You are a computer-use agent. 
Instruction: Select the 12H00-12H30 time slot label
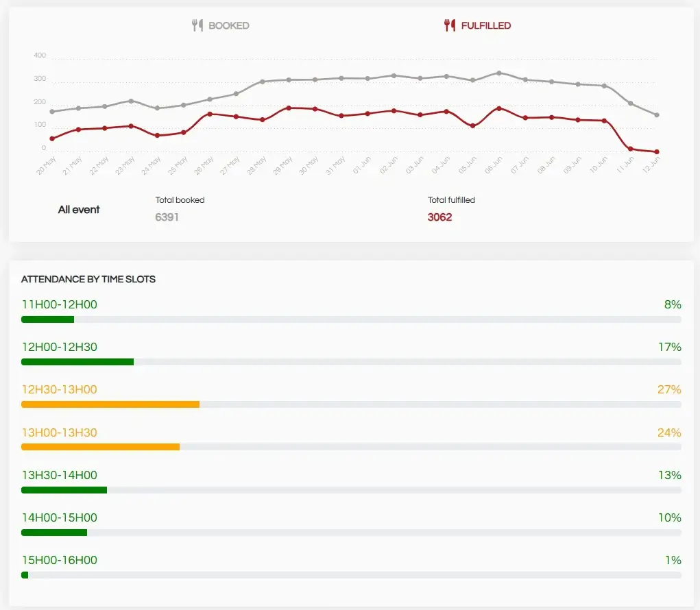60,347
